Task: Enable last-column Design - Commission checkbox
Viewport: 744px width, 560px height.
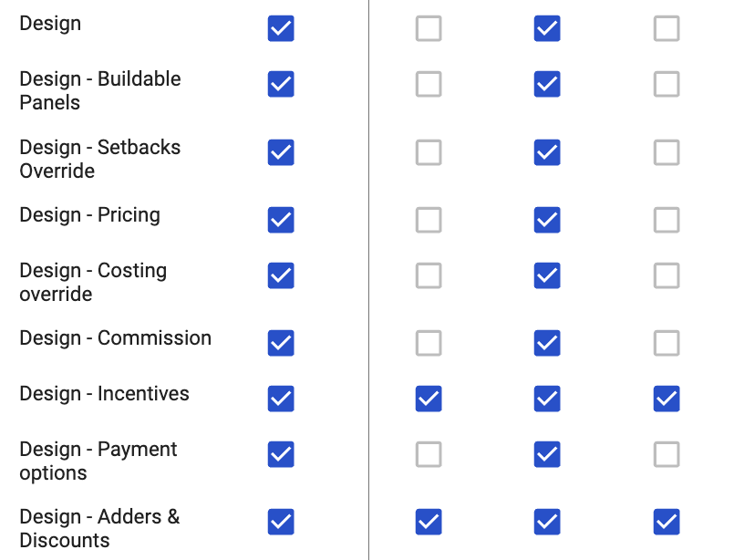Action: pos(666,343)
